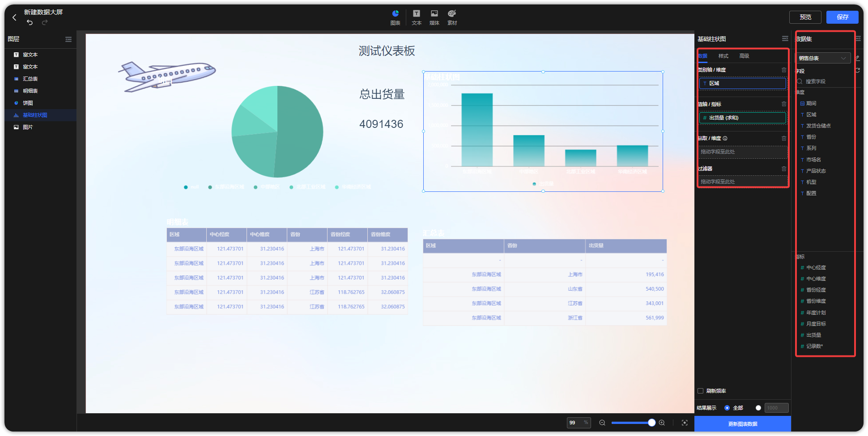Select the limited row count radio
Image resolution: width=868 pixels, height=436 pixels.
click(x=758, y=408)
